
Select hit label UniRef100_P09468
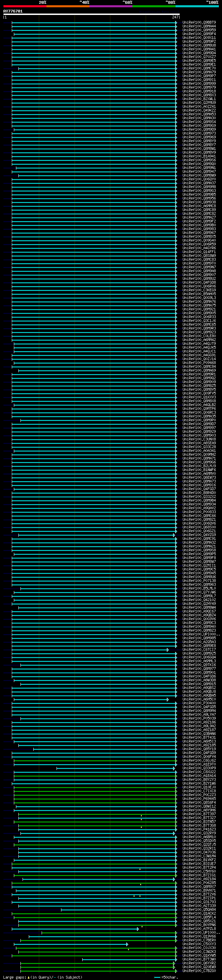(199, 363)
